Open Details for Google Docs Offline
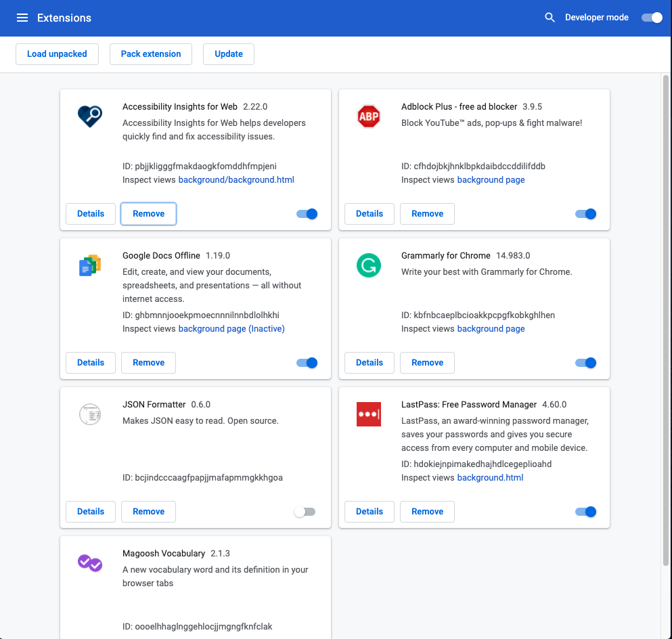 (x=91, y=363)
